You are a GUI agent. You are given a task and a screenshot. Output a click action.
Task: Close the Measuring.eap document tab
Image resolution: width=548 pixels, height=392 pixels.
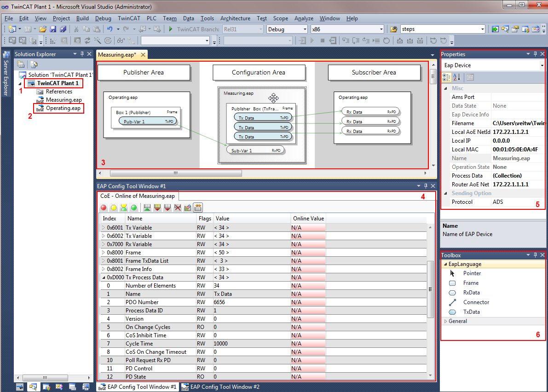143,54
